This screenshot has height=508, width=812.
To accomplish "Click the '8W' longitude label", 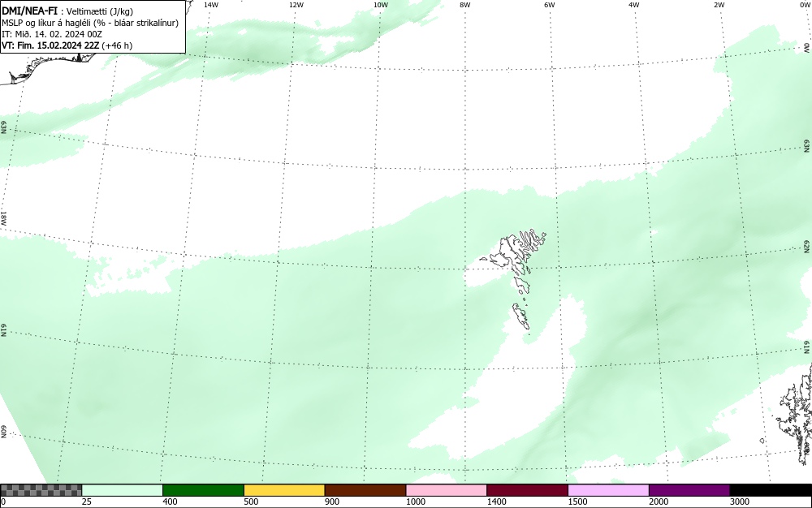I will [x=465, y=5].
